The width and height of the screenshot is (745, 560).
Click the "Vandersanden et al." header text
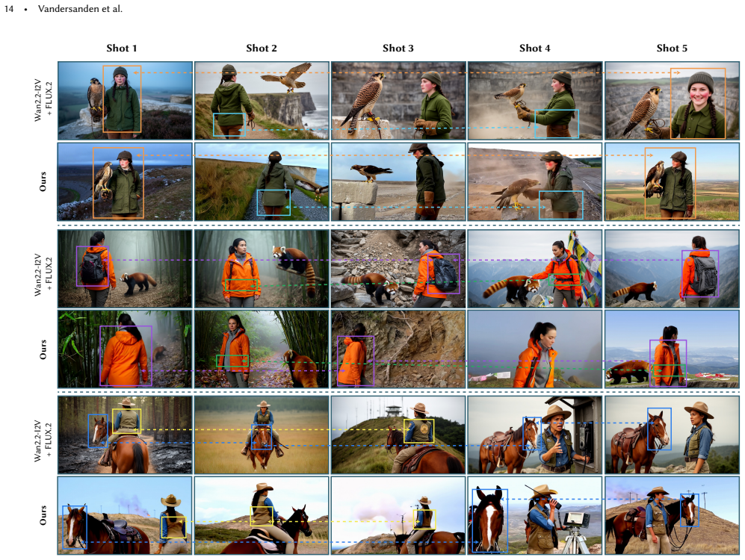(80, 8)
